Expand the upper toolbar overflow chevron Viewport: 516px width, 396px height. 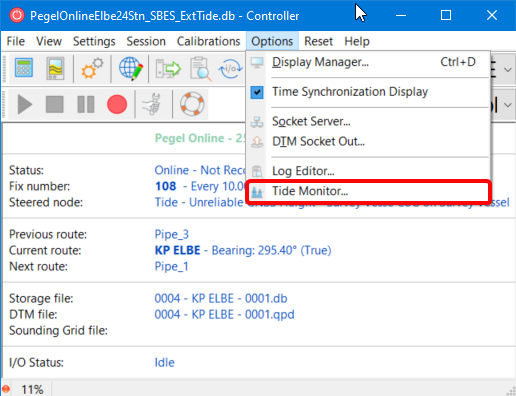[508, 70]
